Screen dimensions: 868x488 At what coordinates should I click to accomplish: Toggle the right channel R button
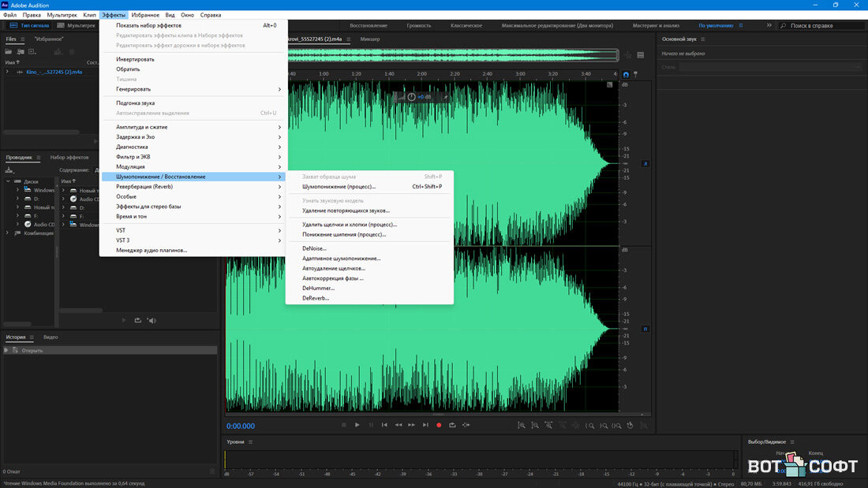(645, 329)
